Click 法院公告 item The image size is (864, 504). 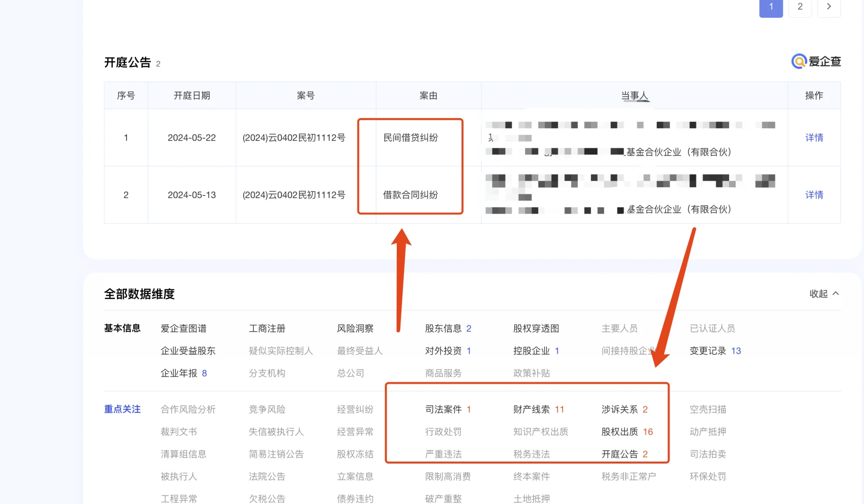[x=267, y=476]
